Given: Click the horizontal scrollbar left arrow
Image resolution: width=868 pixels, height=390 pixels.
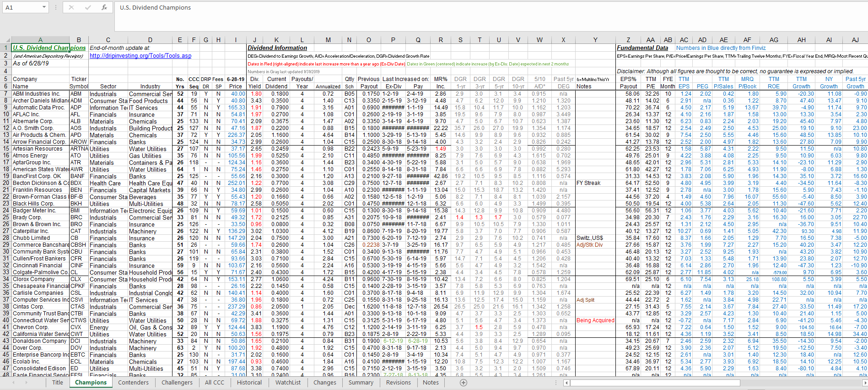Looking at the screenshot, I should click(567, 383).
